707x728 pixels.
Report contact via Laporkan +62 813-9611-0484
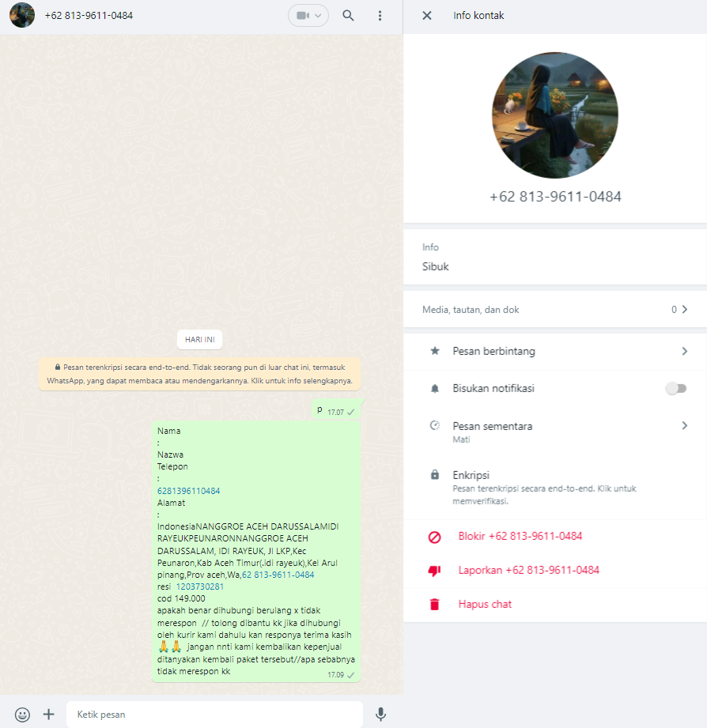click(528, 570)
